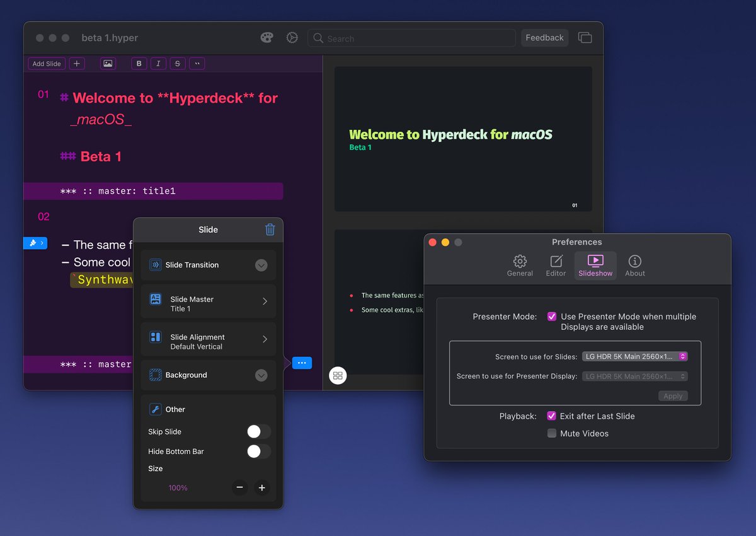Switch to Editor preferences tab
Image resolution: width=756 pixels, height=536 pixels.
tap(556, 265)
